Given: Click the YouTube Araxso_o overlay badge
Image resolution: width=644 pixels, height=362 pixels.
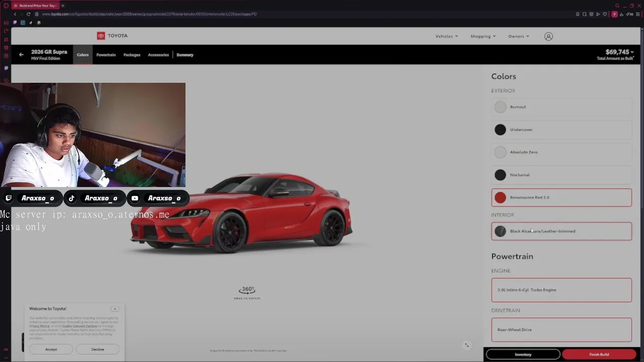Looking at the screenshot, I should pyautogui.click(x=158, y=198).
